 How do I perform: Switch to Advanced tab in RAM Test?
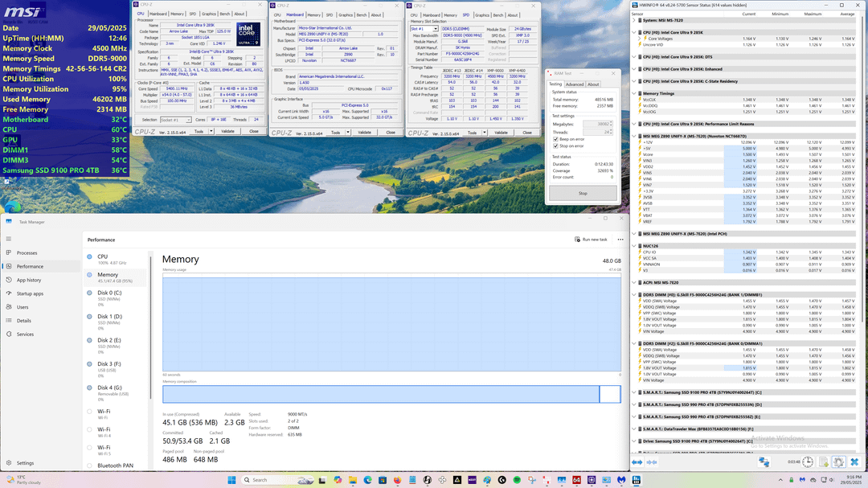[x=575, y=84]
